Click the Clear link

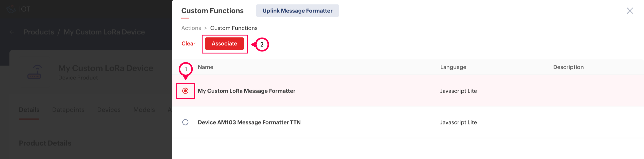(188, 44)
